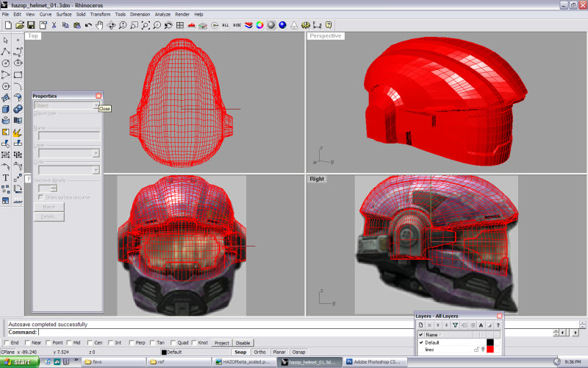
Task: Enable the Point osnap checkbox
Action: click(48, 342)
